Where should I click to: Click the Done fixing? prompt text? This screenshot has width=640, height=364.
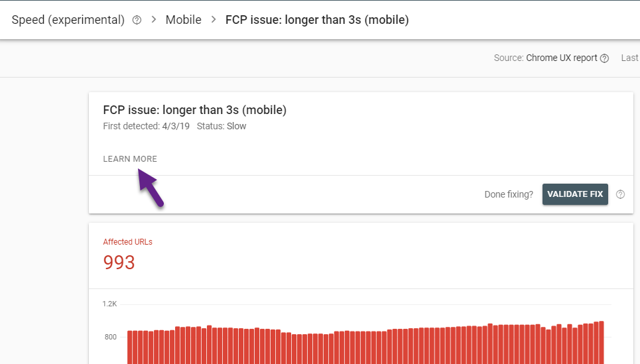coord(509,194)
